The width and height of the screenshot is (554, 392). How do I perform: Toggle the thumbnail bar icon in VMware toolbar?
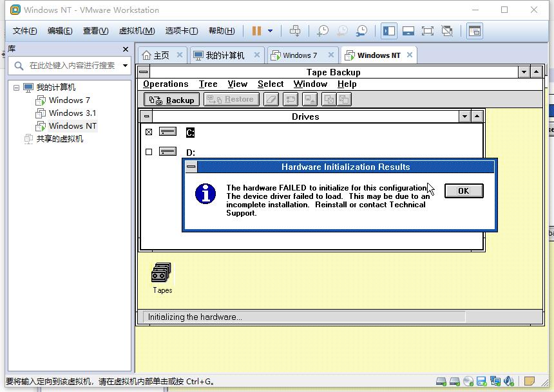[408, 31]
